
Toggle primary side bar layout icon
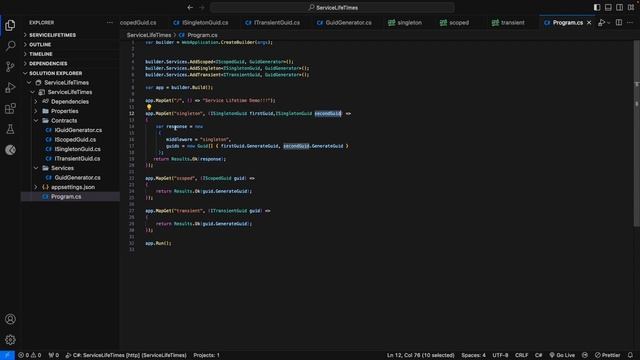pos(597,7)
